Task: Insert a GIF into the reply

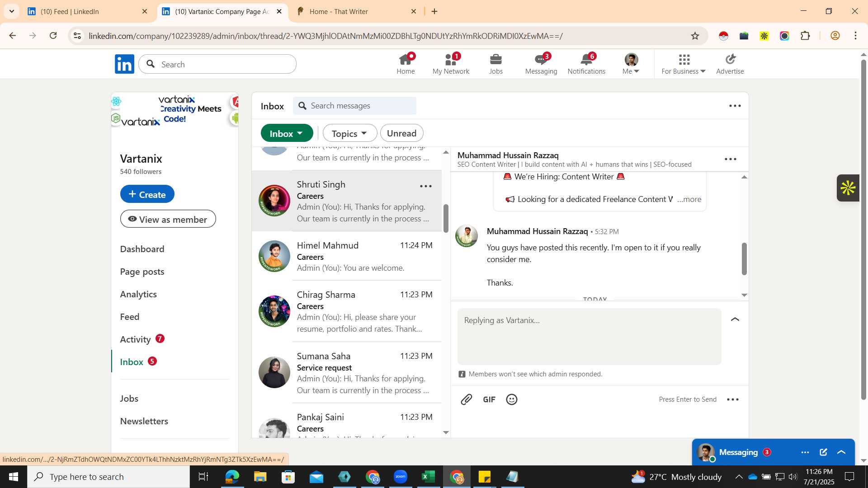Action: 489,399
